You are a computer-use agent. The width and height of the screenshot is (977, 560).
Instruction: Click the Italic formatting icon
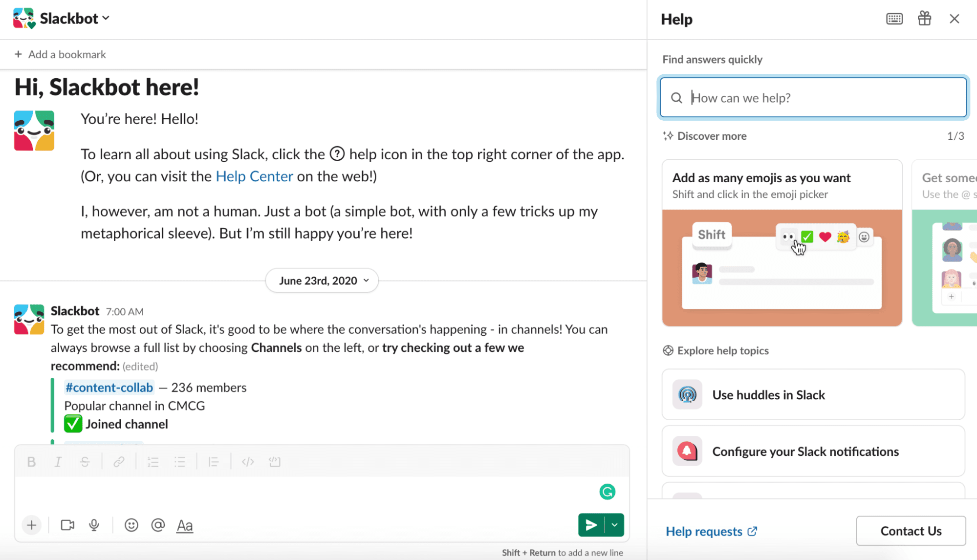[58, 462]
